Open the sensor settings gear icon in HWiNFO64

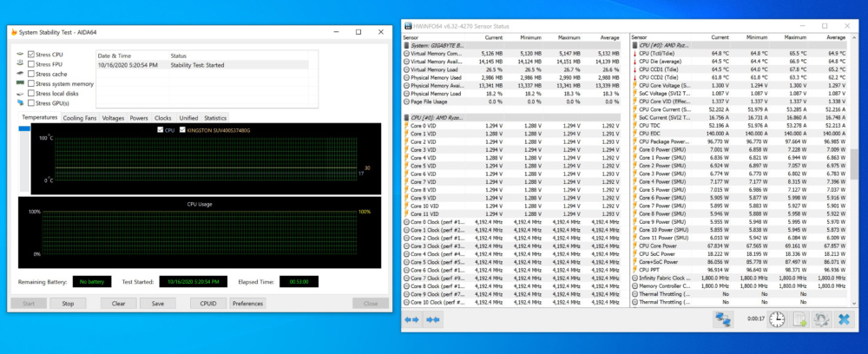click(821, 319)
